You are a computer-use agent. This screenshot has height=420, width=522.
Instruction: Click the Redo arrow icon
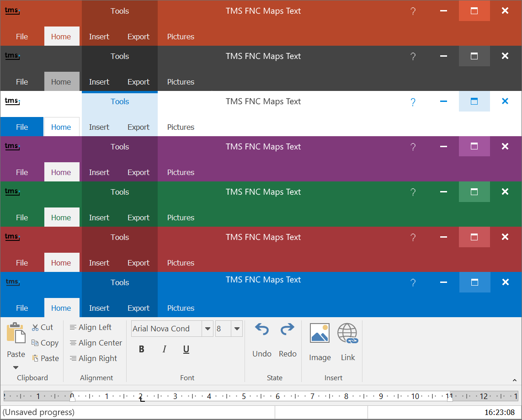tap(288, 330)
